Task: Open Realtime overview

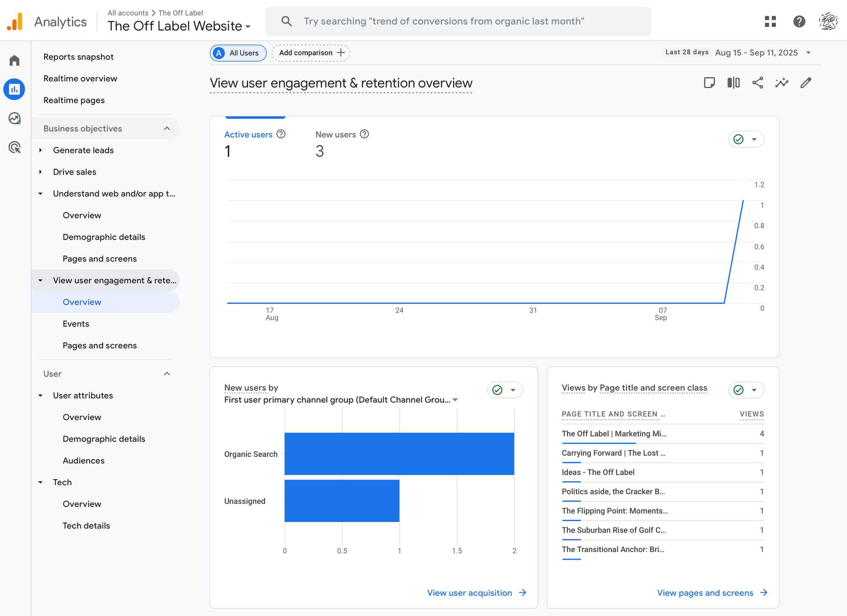Action: (x=80, y=78)
